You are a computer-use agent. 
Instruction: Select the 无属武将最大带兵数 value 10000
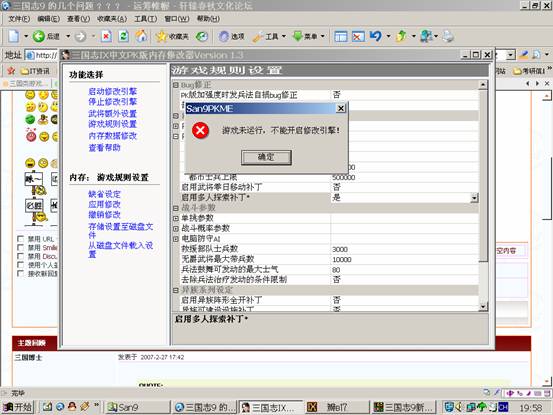[x=342, y=260]
